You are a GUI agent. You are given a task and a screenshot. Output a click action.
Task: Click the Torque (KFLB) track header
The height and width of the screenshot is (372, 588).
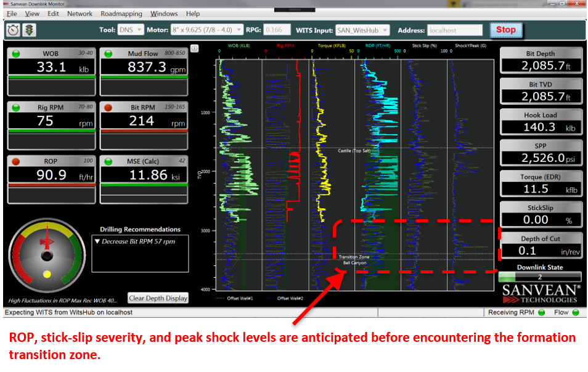pyautogui.click(x=332, y=46)
